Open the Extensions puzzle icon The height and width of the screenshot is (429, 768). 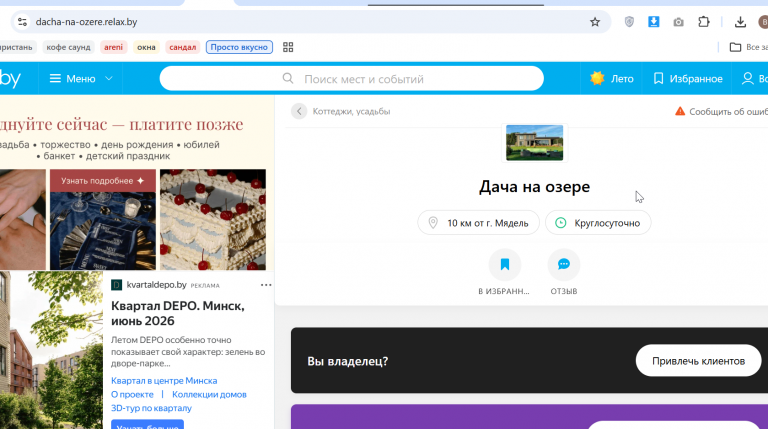pyautogui.click(x=704, y=22)
